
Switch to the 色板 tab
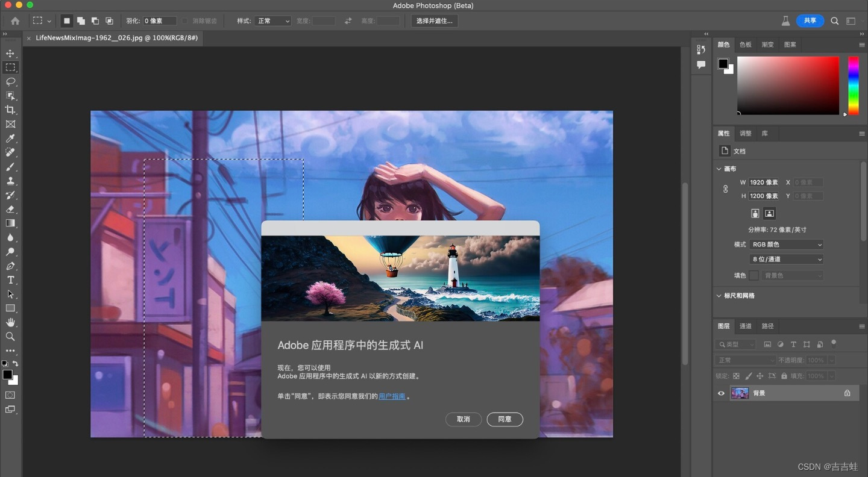746,45
